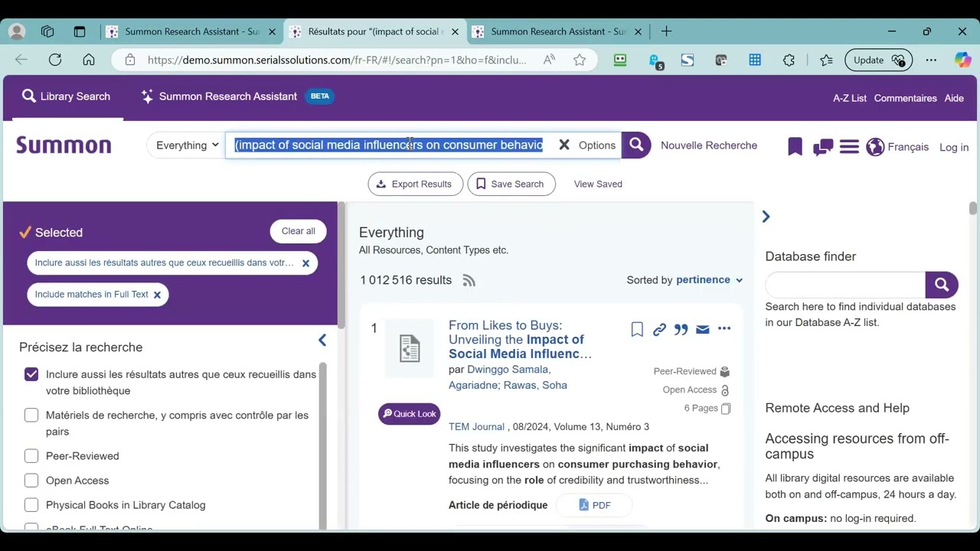Image resolution: width=980 pixels, height=551 pixels.
Task: Click the read aloud icon in address bar
Action: pos(549,60)
